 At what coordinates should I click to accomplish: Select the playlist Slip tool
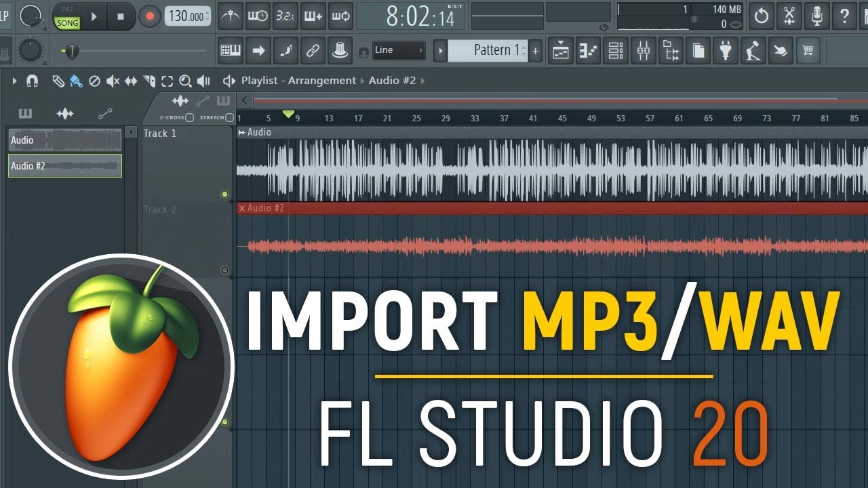click(x=131, y=81)
